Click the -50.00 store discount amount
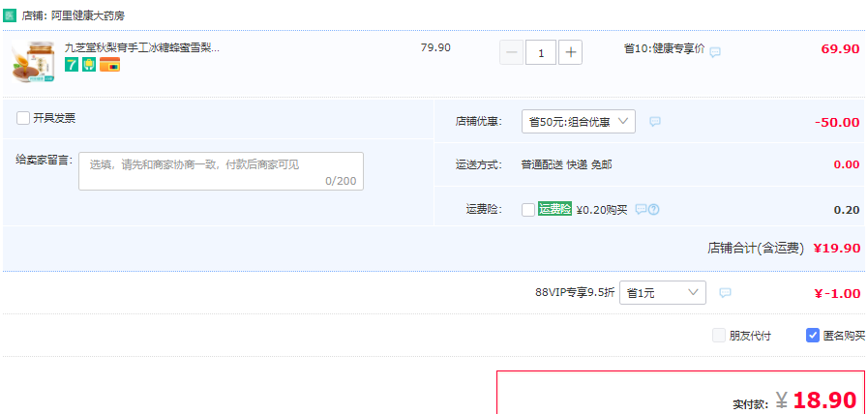The height and width of the screenshot is (414, 868). pyautogui.click(x=837, y=122)
